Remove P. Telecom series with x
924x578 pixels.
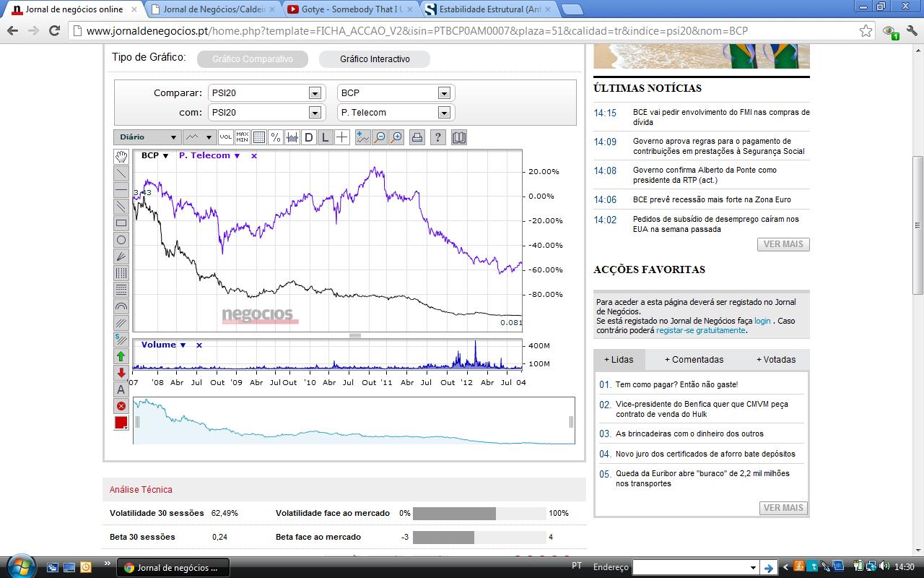[253, 156]
